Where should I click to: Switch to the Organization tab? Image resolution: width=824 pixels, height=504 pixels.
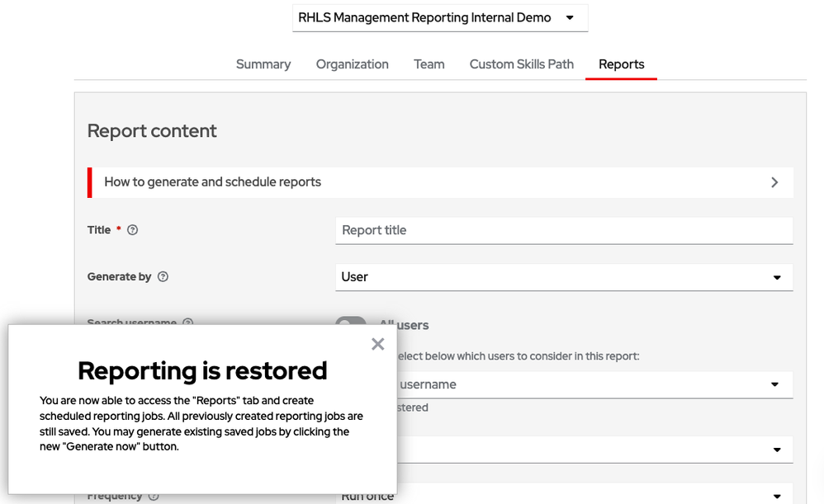352,64
